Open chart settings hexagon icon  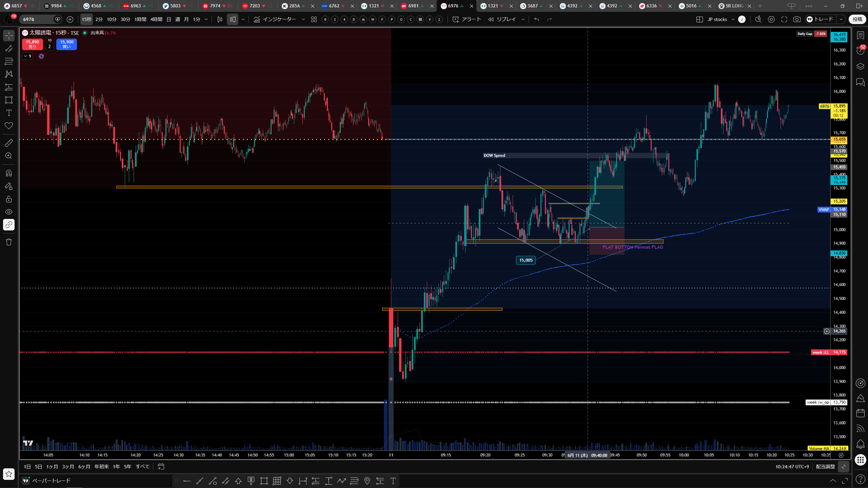click(771, 19)
